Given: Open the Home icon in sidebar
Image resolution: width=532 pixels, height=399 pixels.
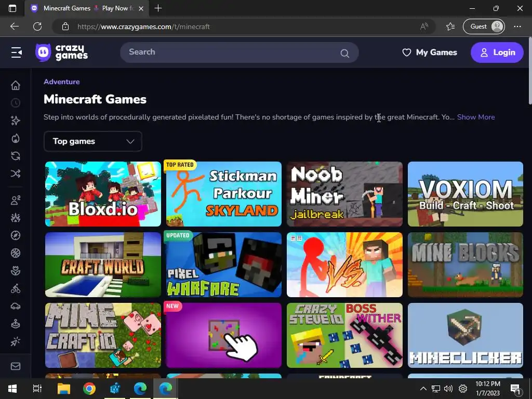Looking at the screenshot, I should [x=16, y=85].
